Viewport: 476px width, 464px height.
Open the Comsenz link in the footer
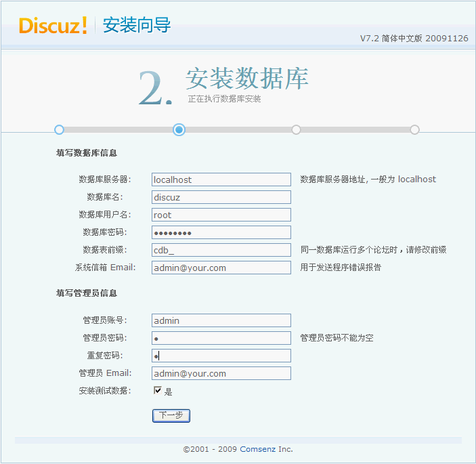(257, 449)
